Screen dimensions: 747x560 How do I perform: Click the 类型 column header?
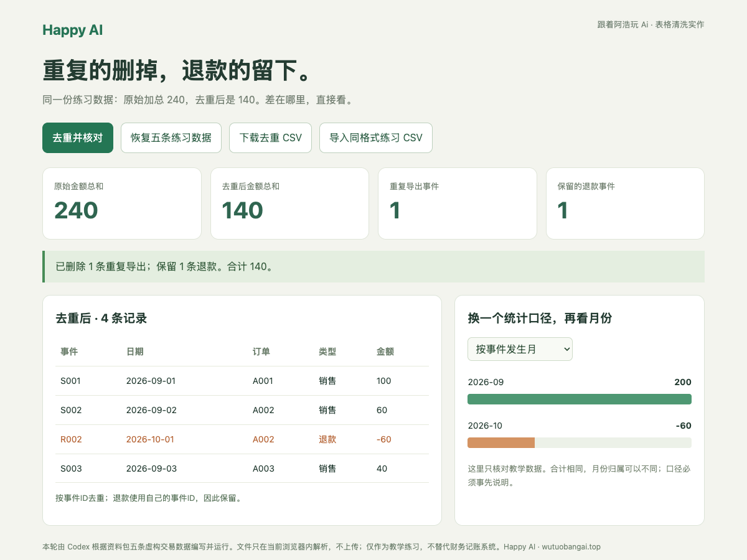click(x=327, y=352)
